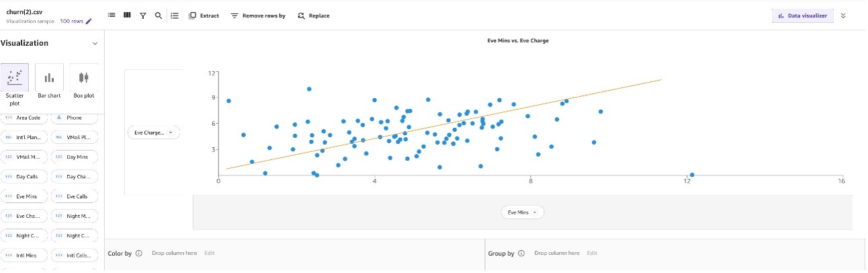This screenshot has height=273, width=868.
Task: Show Group by info icon
Action: 521,253
